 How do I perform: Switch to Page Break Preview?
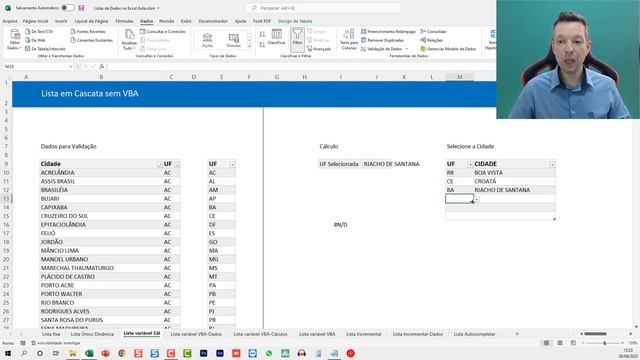coord(573,343)
